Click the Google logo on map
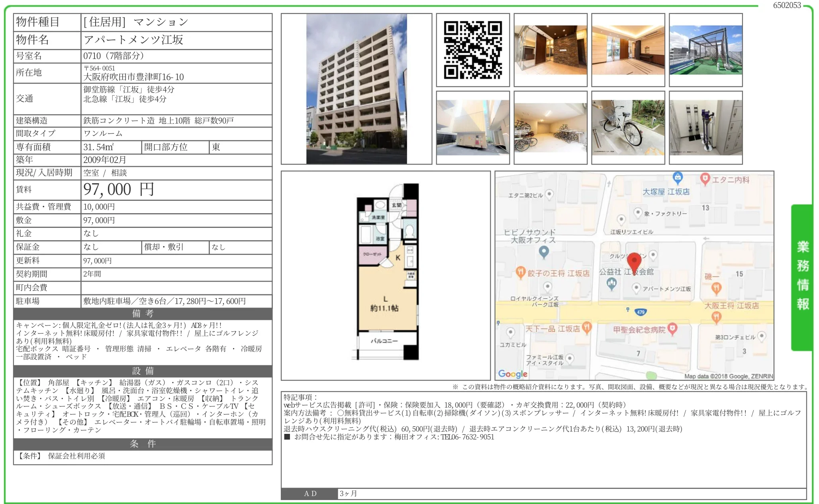819x504 pixels. pyautogui.click(x=513, y=374)
